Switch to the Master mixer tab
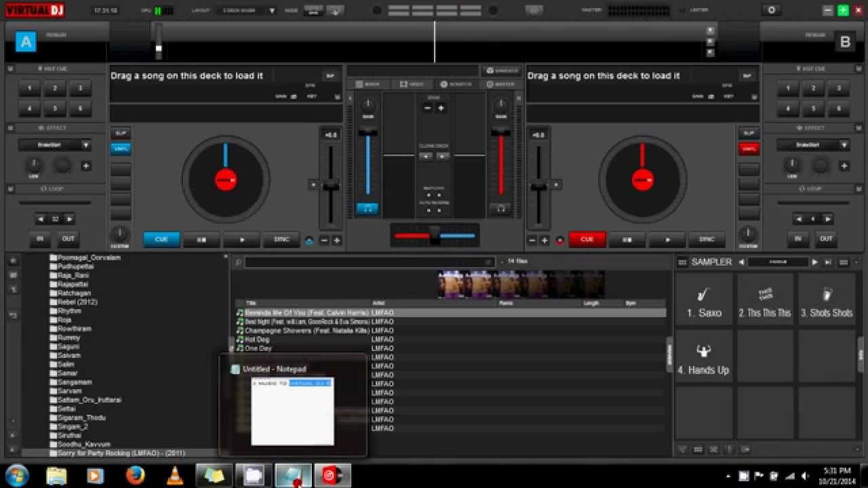This screenshot has height=488, width=868. [x=500, y=84]
